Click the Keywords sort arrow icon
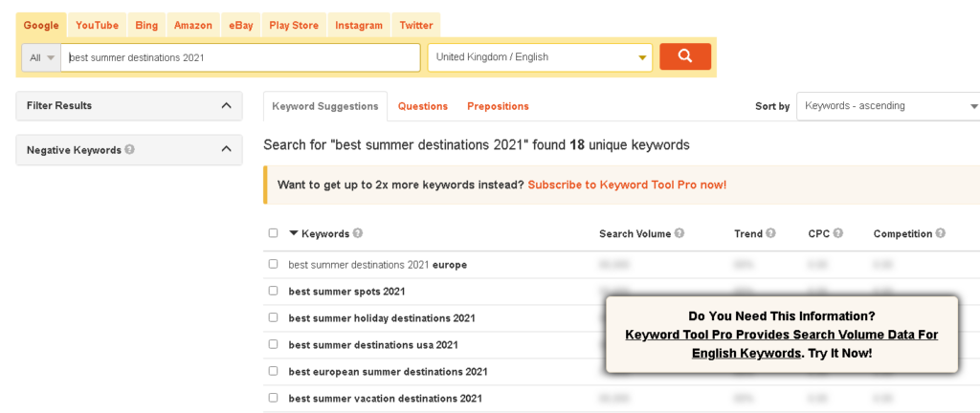The width and height of the screenshot is (980, 413). (294, 233)
